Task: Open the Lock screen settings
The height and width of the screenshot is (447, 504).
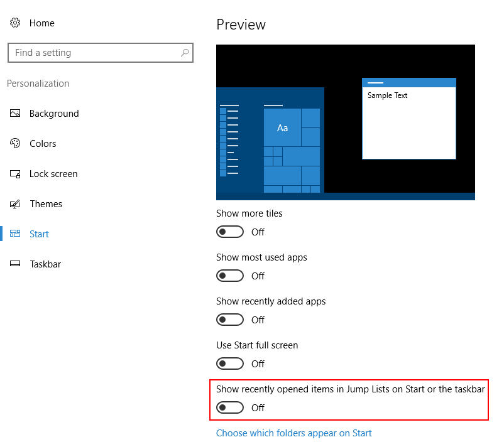Action: [x=53, y=174]
